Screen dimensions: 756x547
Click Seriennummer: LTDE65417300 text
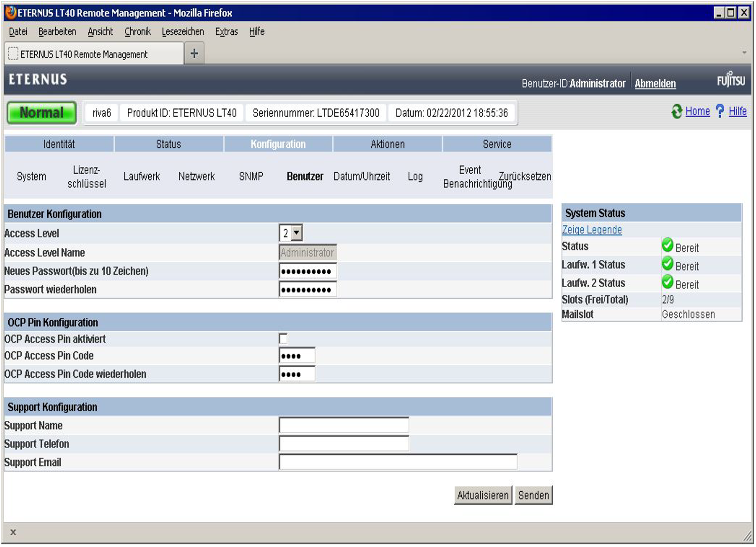pyautogui.click(x=316, y=113)
